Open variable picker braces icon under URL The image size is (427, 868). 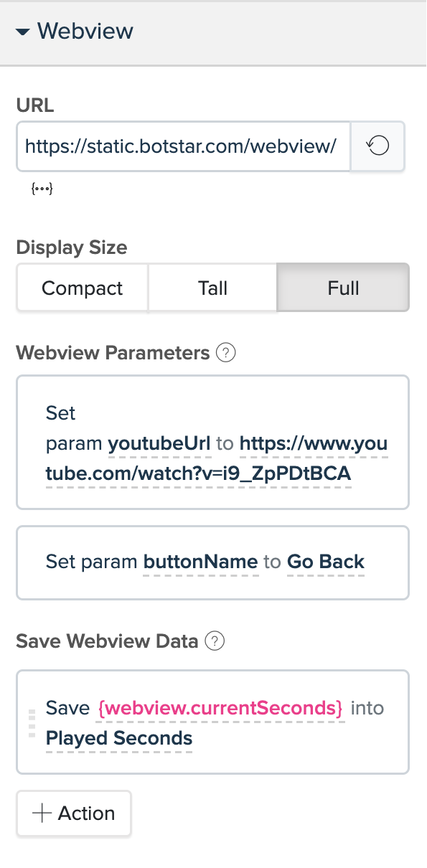[42, 189]
